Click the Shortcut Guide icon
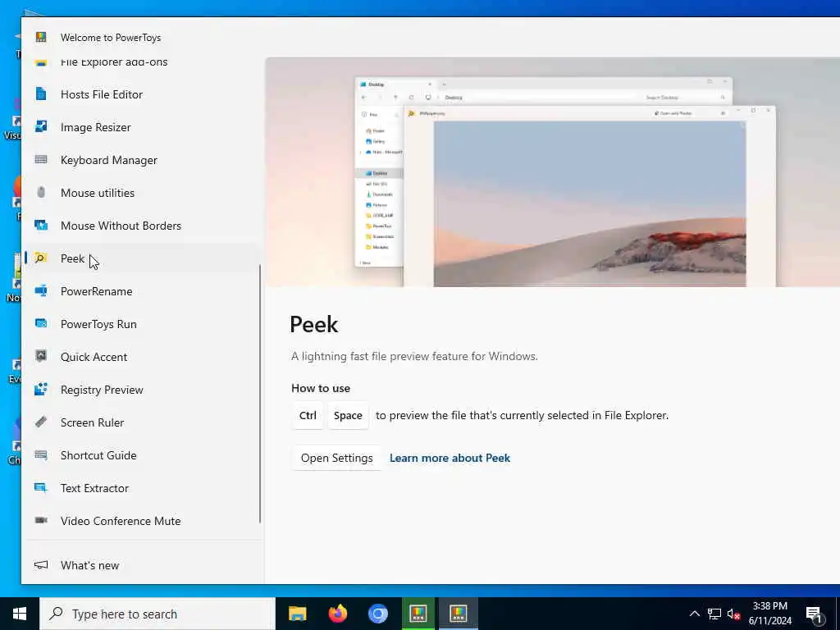The image size is (840, 630). tap(41, 454)
